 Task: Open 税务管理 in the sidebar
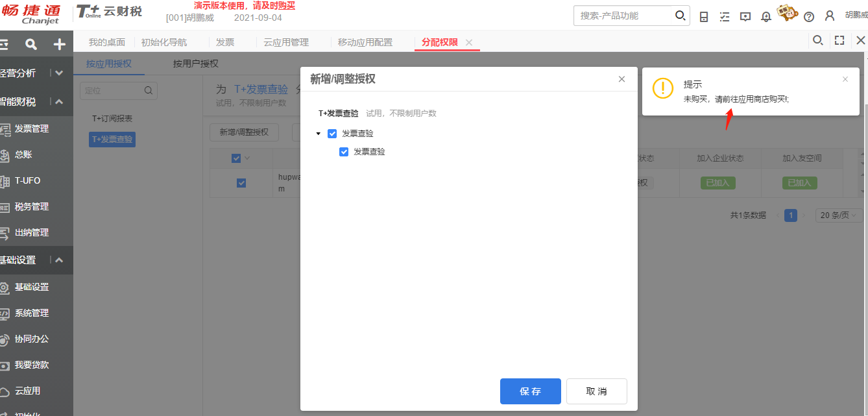point(32,206)
